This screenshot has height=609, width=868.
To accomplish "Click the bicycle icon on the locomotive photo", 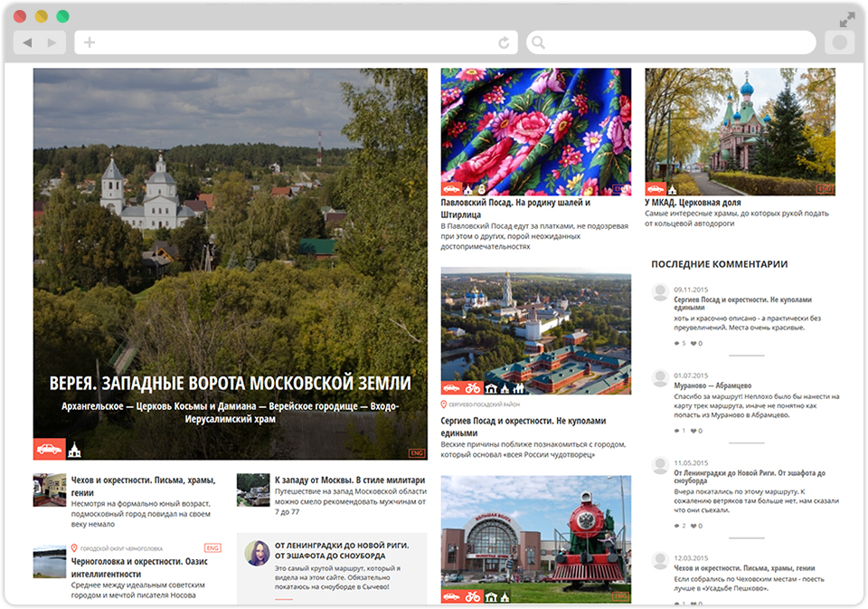I will [473, 596].
